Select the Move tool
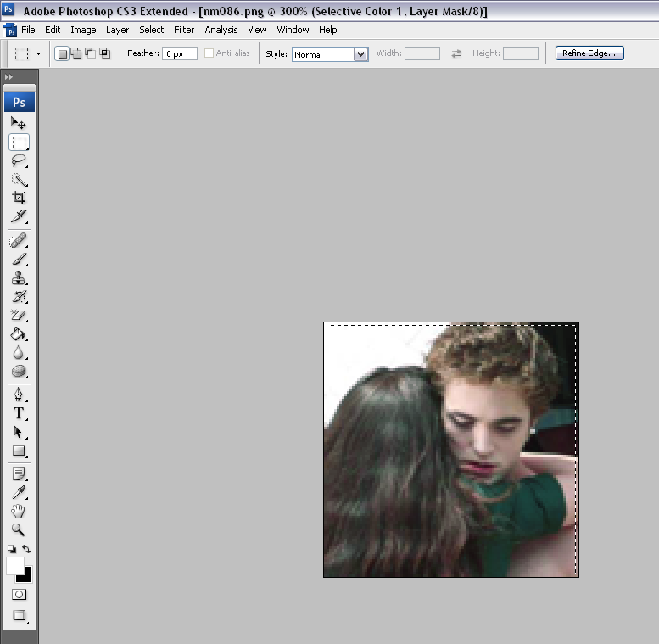Image resolution: width=659 pixels, height=644 pixels. [19, 123]
